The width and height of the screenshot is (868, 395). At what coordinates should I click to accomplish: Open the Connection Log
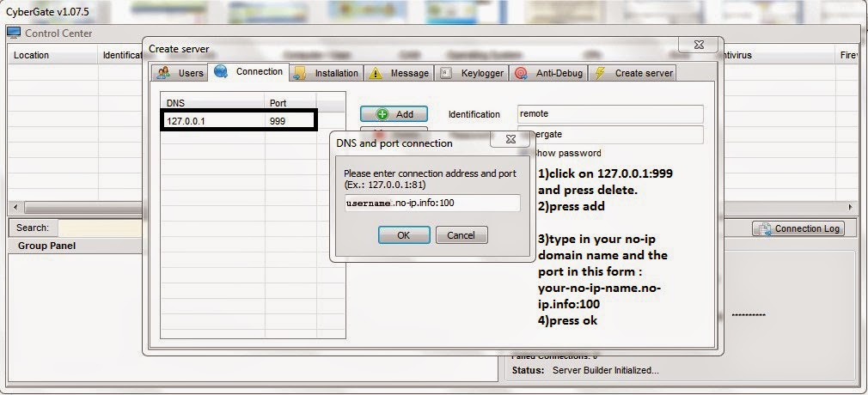click(798, 228)
